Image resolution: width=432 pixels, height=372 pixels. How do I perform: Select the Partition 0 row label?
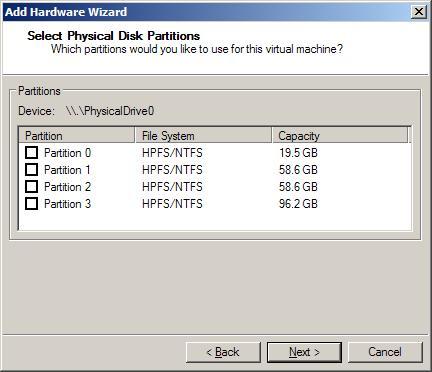pos(67,153)
